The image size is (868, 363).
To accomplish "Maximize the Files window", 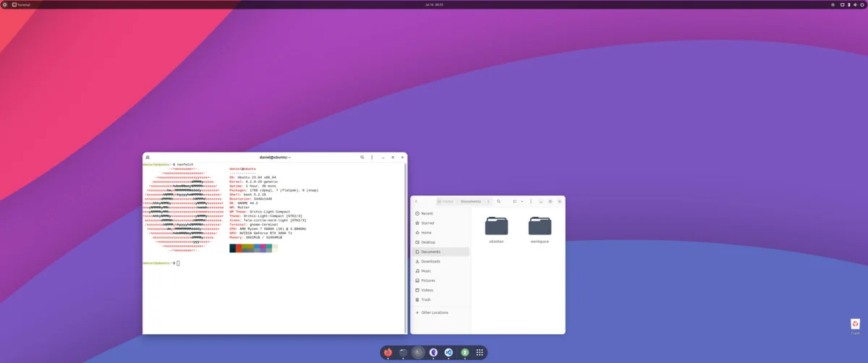I will click(x=550, y=201).
